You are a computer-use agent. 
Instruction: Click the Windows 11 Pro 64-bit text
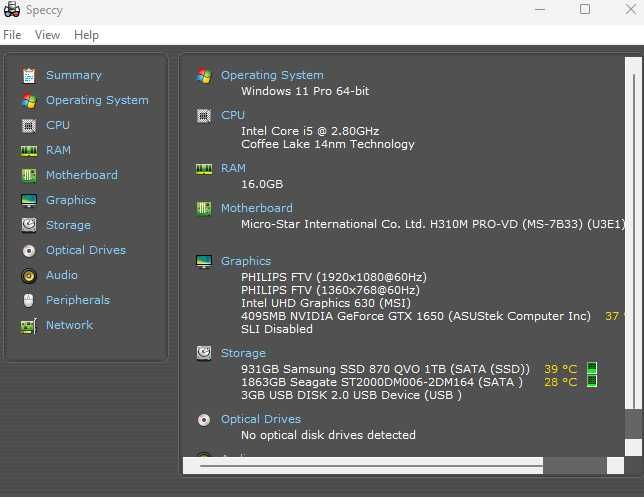[305, 91]
